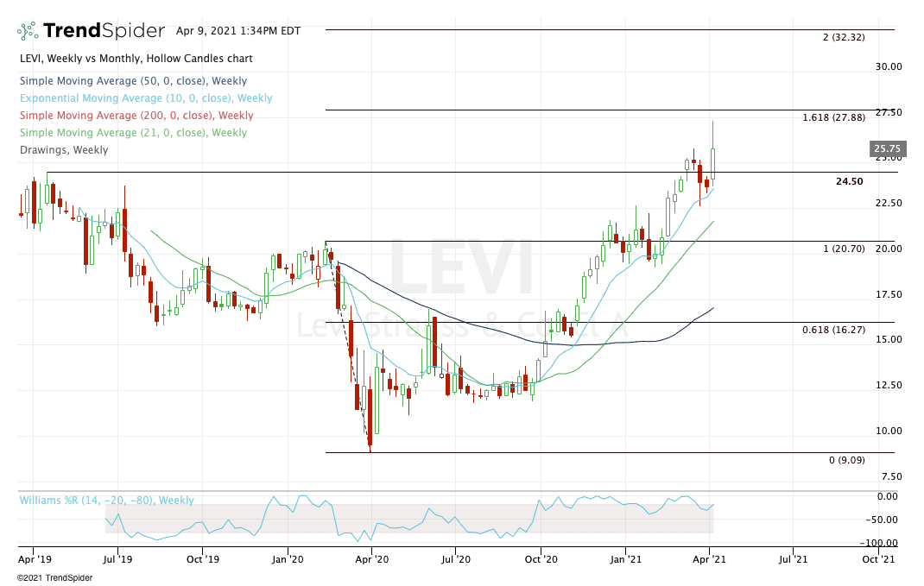Click the 17.50 price axis value

click(888, 294)
